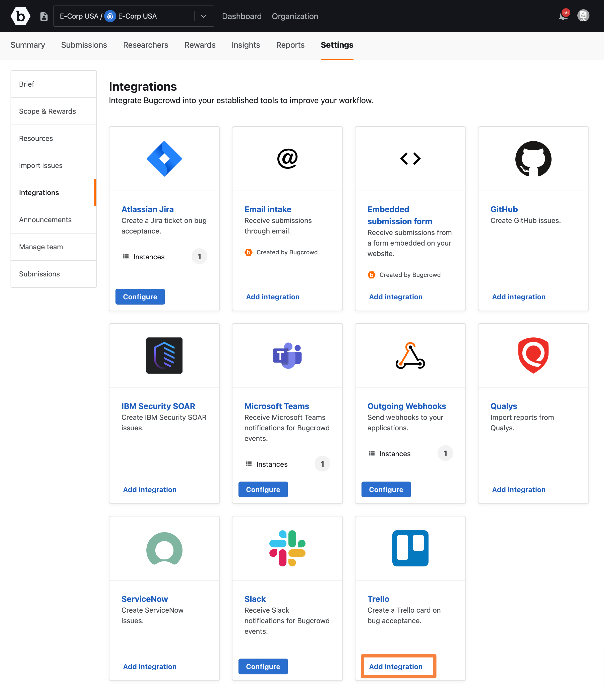The image size is (604, 700).
Task: Click Configure button for Slack
Action: coord(263,667)
